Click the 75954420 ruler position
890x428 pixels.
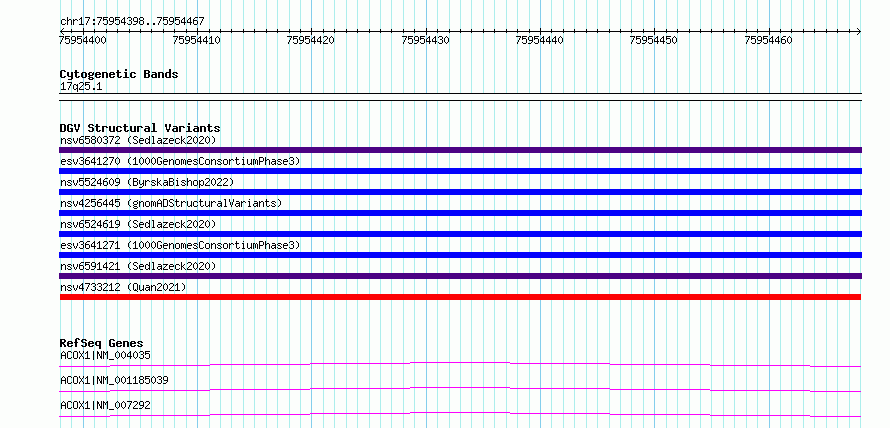point(311,40)
